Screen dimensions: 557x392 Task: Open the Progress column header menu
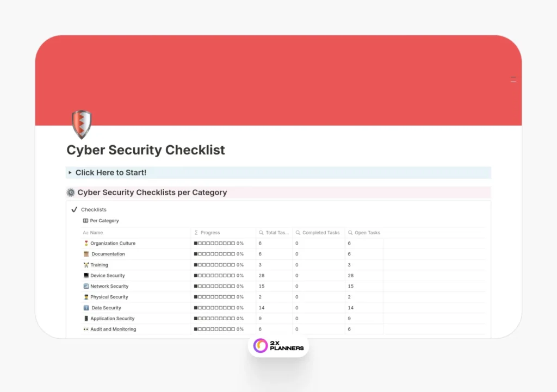(210, 233)
